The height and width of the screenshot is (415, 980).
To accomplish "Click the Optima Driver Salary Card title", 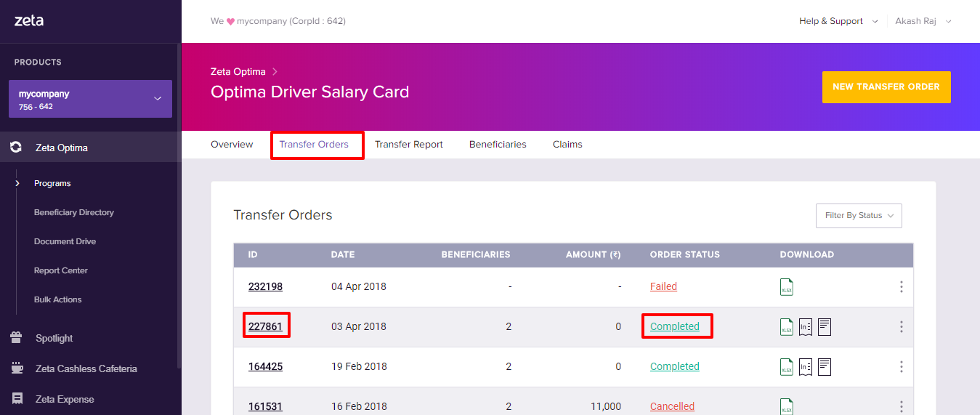I will [x=309, y=92].
